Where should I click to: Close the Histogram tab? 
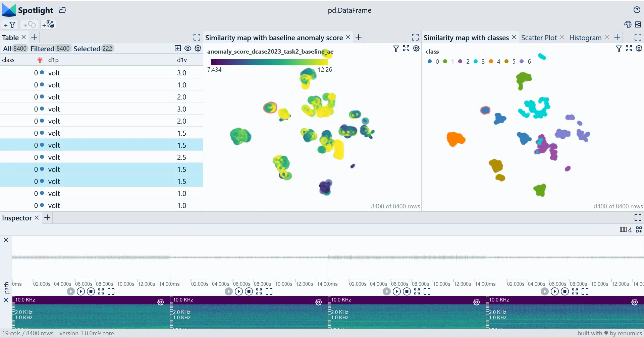point(607,37)
